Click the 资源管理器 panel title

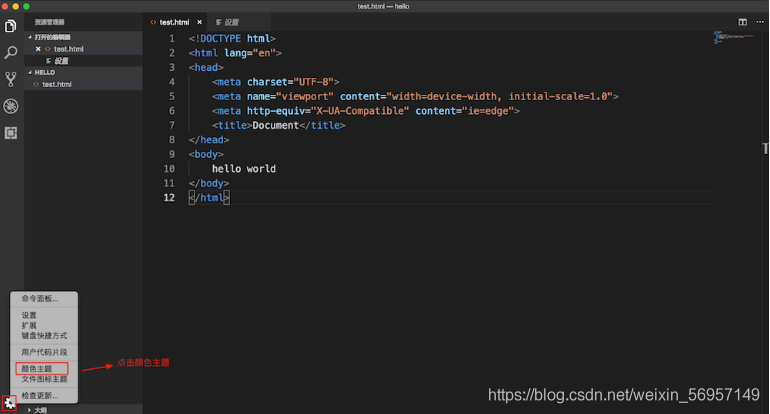49,22
